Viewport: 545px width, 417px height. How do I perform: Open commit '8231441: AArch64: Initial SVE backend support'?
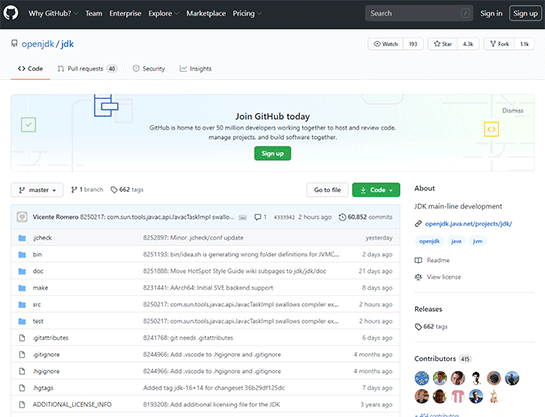208,288
